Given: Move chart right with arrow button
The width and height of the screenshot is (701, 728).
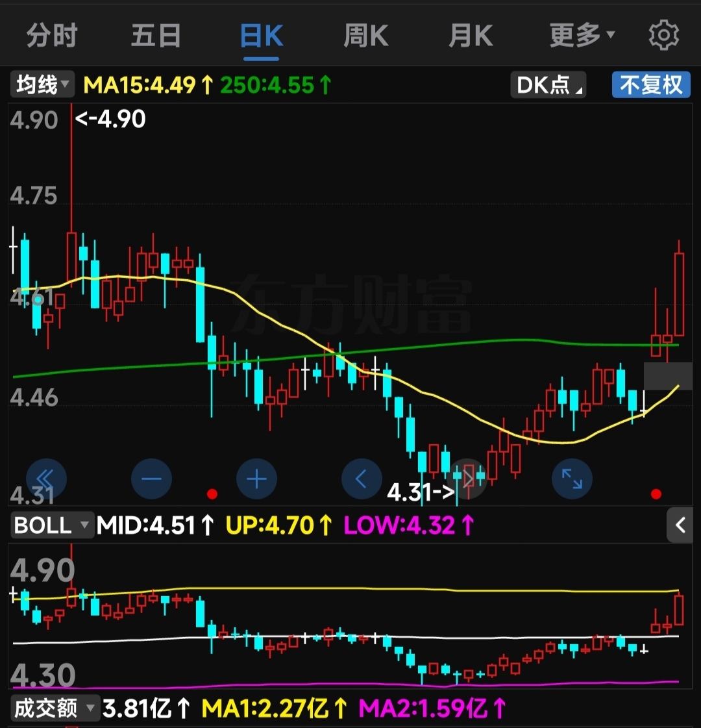Looking at the screenshot, I should [467, 479].
